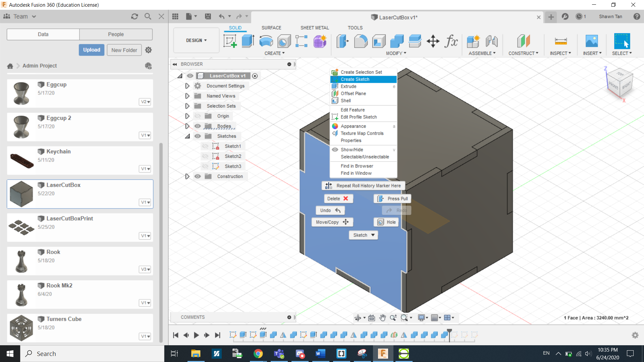Choose Appearance in context menu
Screen dimensions: 644x362
click(x=363, y=126)
